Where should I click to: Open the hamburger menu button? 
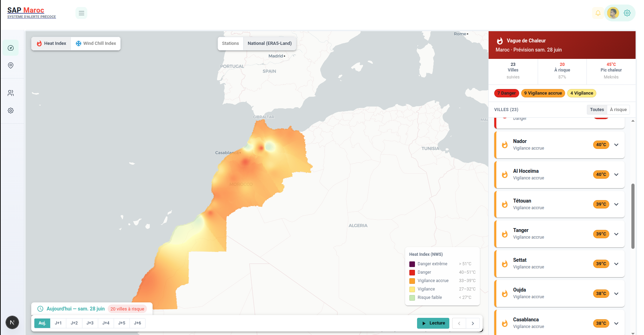click(x=81, y=13)
